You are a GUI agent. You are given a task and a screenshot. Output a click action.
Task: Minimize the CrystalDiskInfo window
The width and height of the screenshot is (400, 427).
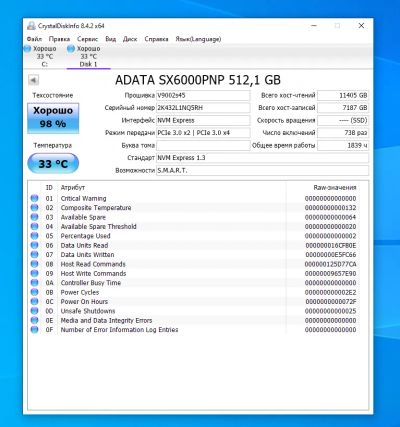click(314, 26)
